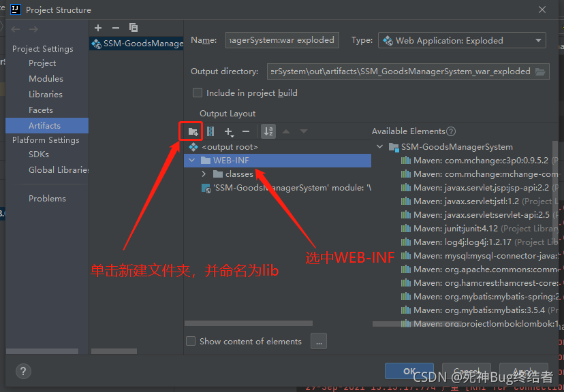Go forward with right arrow
The height and width of the screenshot is (392, 564).
pyautogui.click(x=33, y=29)
